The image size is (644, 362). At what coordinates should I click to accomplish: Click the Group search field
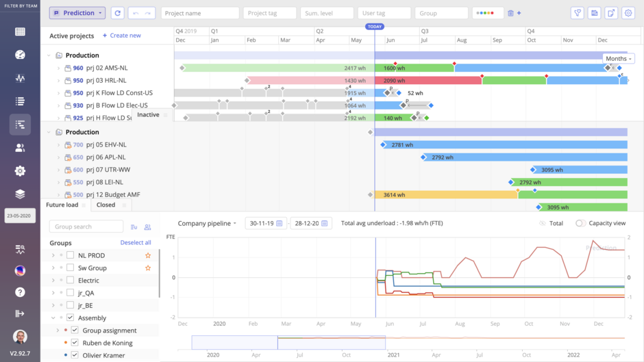(86, 227)
